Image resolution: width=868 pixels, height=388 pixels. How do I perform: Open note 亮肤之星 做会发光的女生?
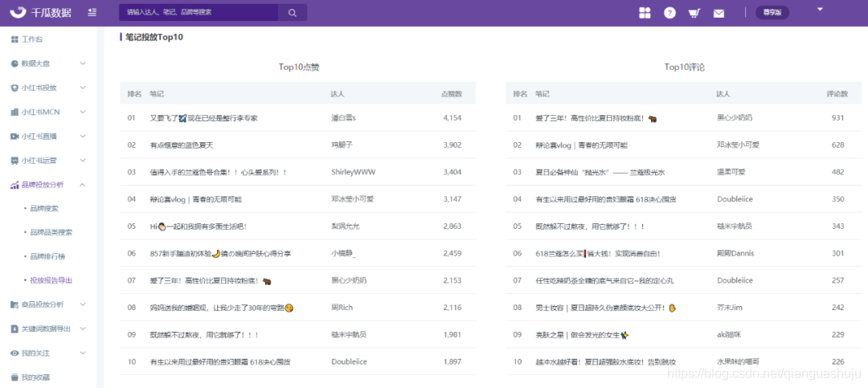(x=582, y=335)
